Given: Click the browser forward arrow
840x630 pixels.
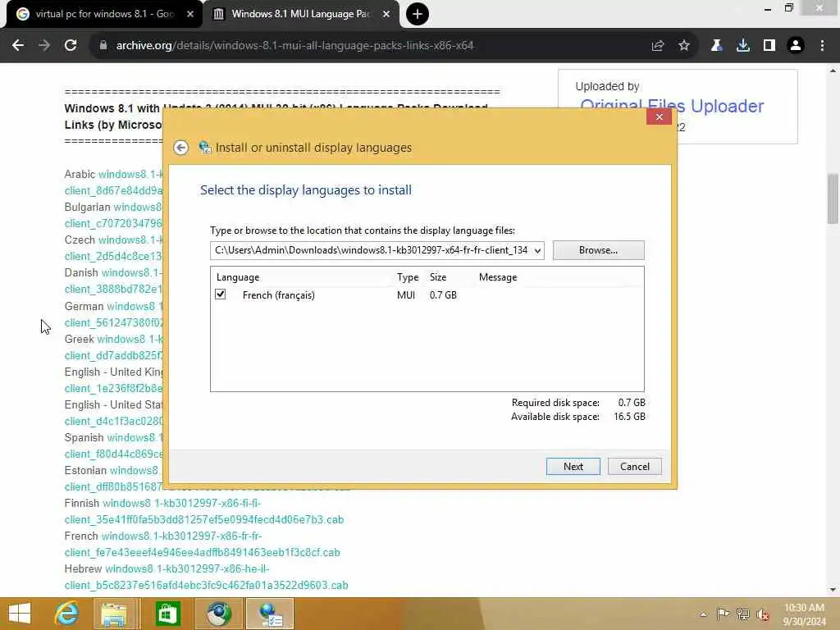Looking at the screenshot, I should click(44, 46).
